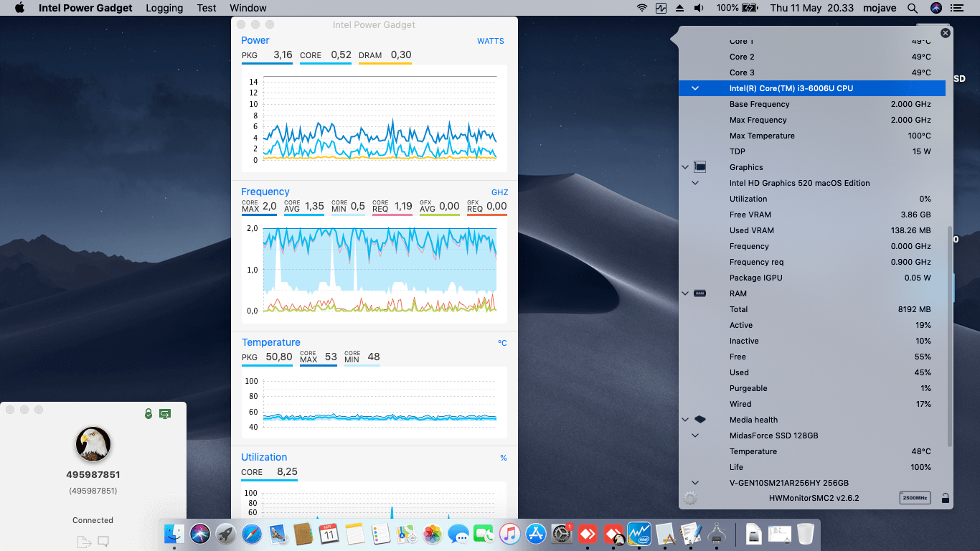
Task: Close the HWMonitor popover with X button
Action: (x=945, y=33)
